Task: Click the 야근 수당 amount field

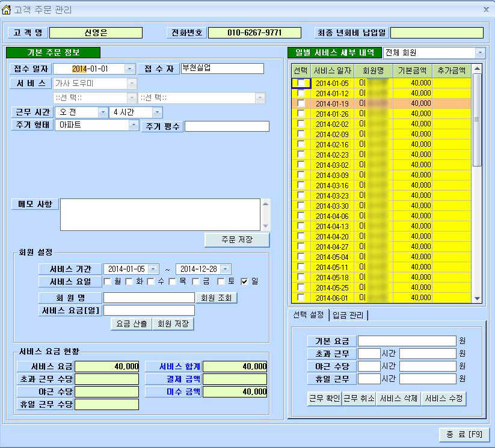Action: click(428, 366)
